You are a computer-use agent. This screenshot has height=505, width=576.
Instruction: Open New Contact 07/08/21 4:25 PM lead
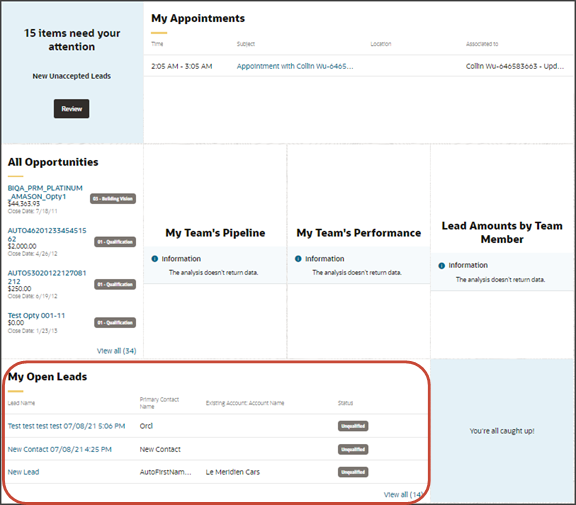coord(60,449)
